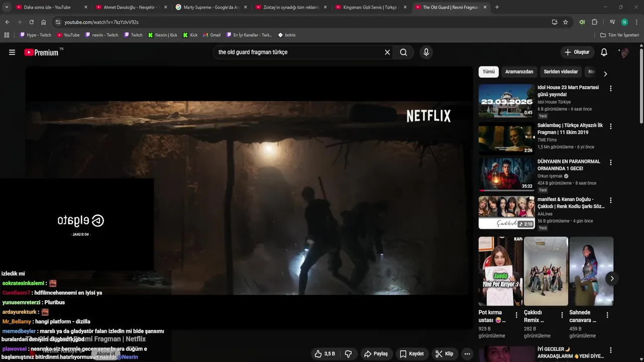The image size is (644, 362).
Task: Open options for Saklambaç trailer video
Action: [x=611, y=126]
